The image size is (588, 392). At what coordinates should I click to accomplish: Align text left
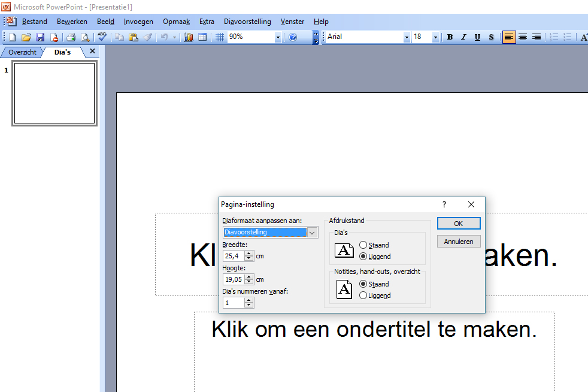[x=509, y=37]
